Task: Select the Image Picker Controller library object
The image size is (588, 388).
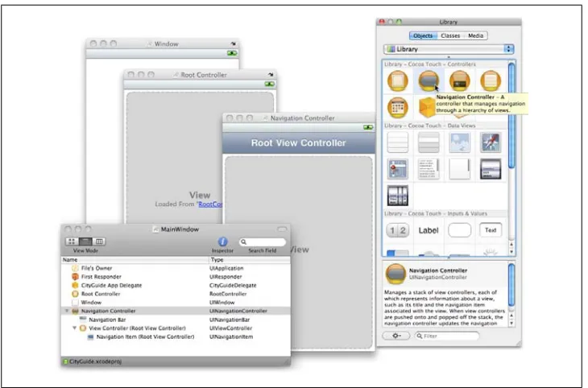Action: pos(397,108)
